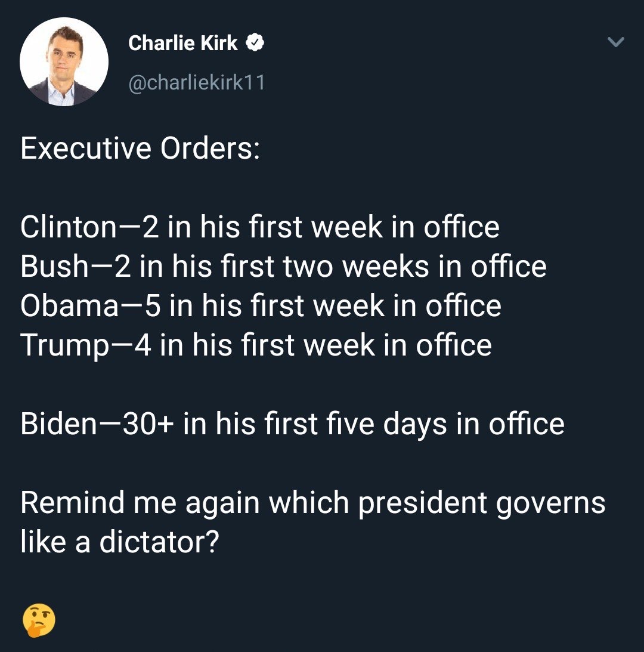
Task: Click the Bush first two weeks line
Action: point(284,267)
